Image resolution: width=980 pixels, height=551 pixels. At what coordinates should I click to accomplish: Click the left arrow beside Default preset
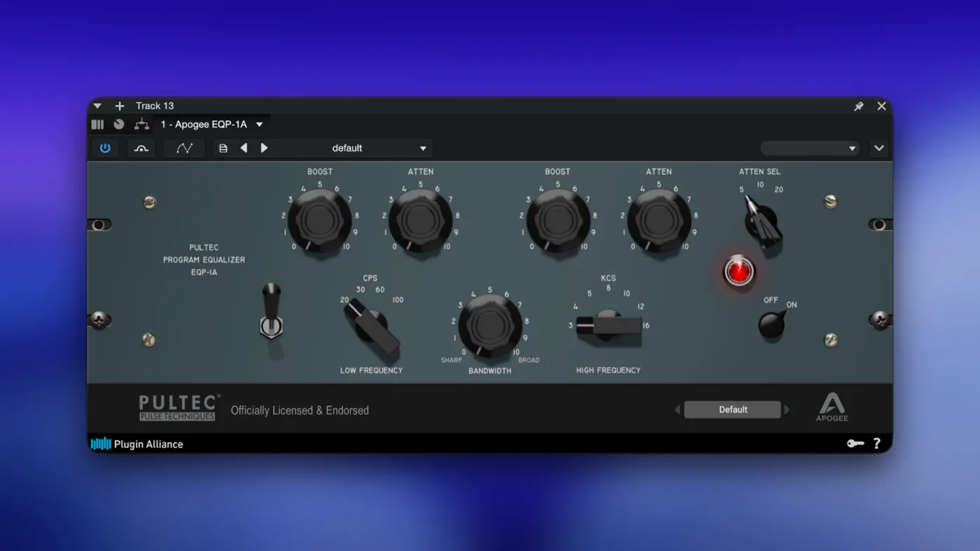pyautogui.click(x=677, y=410)
